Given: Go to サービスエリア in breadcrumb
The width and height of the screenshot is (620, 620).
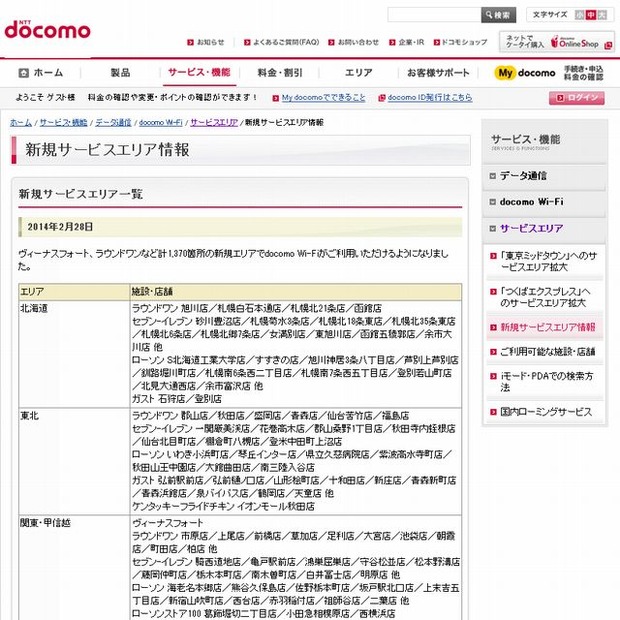Looking at the screenshot, I should pos(214,123).
